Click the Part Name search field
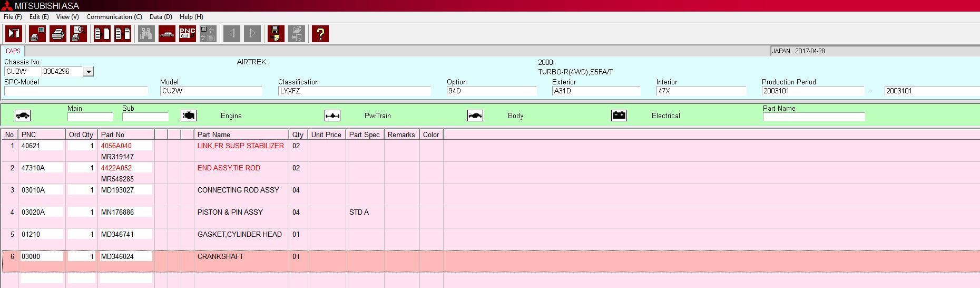 pyautogui.click(x=814, y=117)
